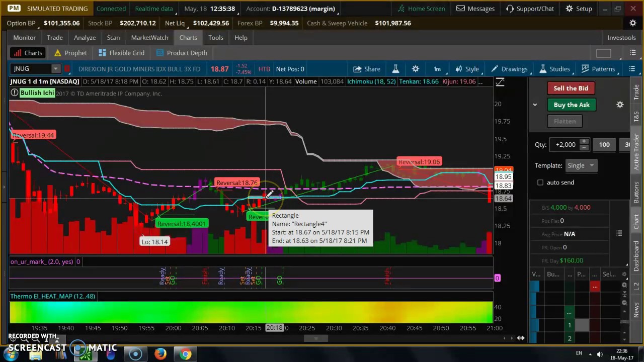Open Chrome from the taskbar

[x=186, y=354]
